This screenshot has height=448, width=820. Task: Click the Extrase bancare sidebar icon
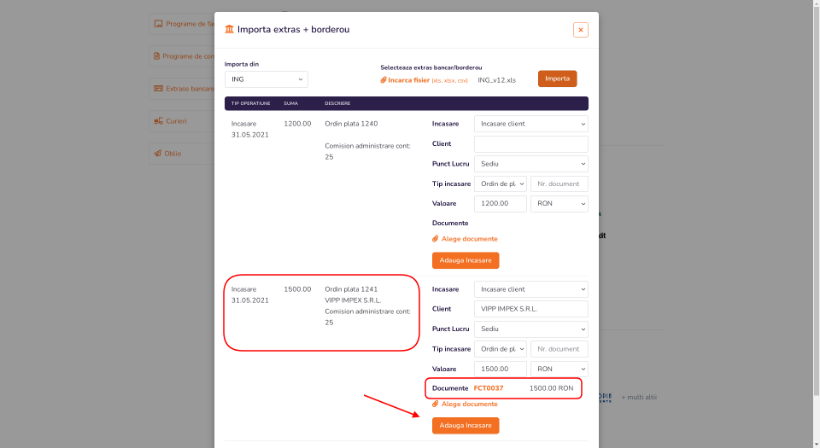coord(158,88)
